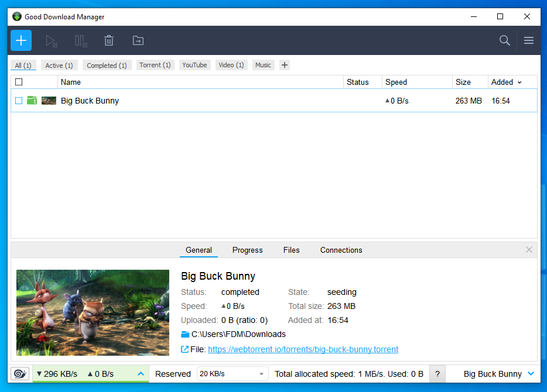Image resolution: width=547 pixels, height=392 pixels.
Task: Collapse the speed panel with the chevron
Action: [141, 373]
